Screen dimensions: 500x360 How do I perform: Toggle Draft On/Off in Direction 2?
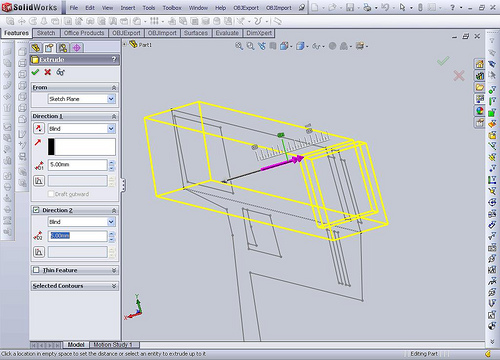[39, 252]
